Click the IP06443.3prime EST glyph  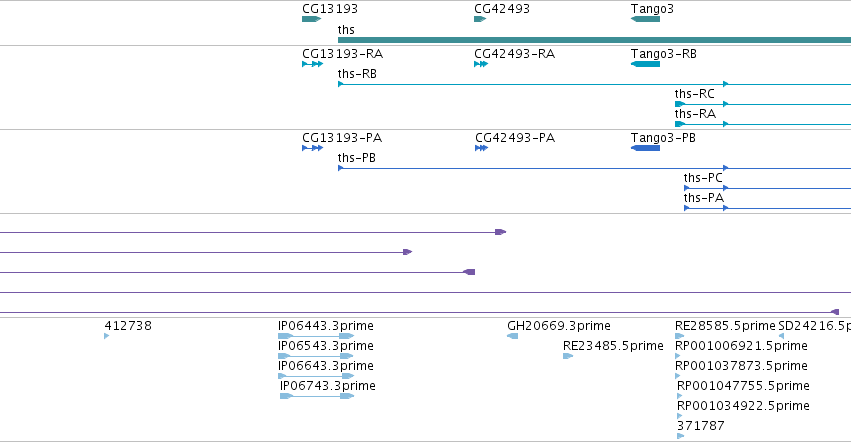tap(316, 336)
